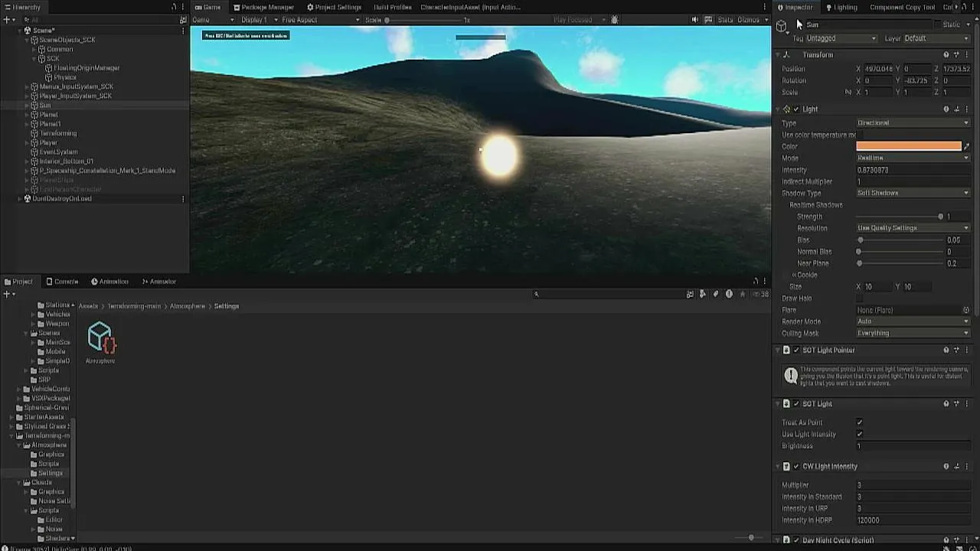
Task: Open Flare object picker
Action: pos(966,310)
